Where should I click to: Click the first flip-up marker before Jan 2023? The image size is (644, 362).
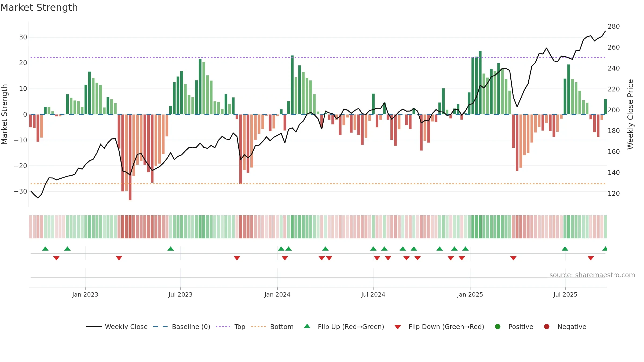tap(45, 249)
